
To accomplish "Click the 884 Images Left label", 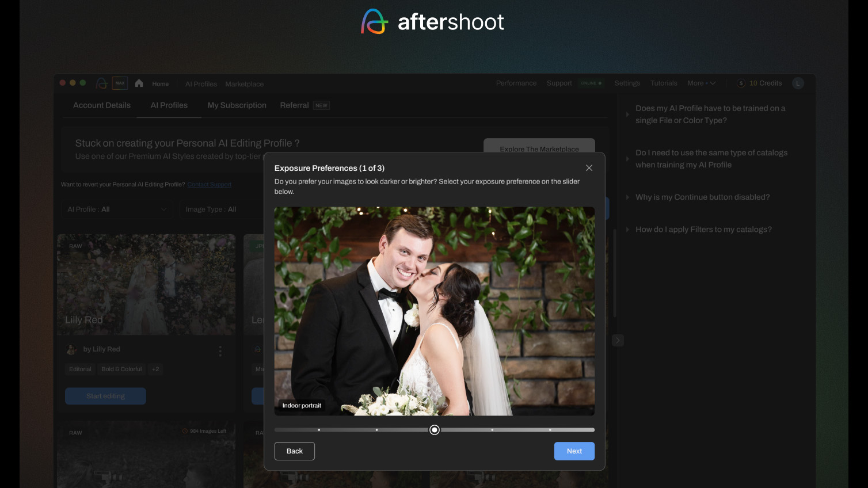I will [x=204, y=431].
